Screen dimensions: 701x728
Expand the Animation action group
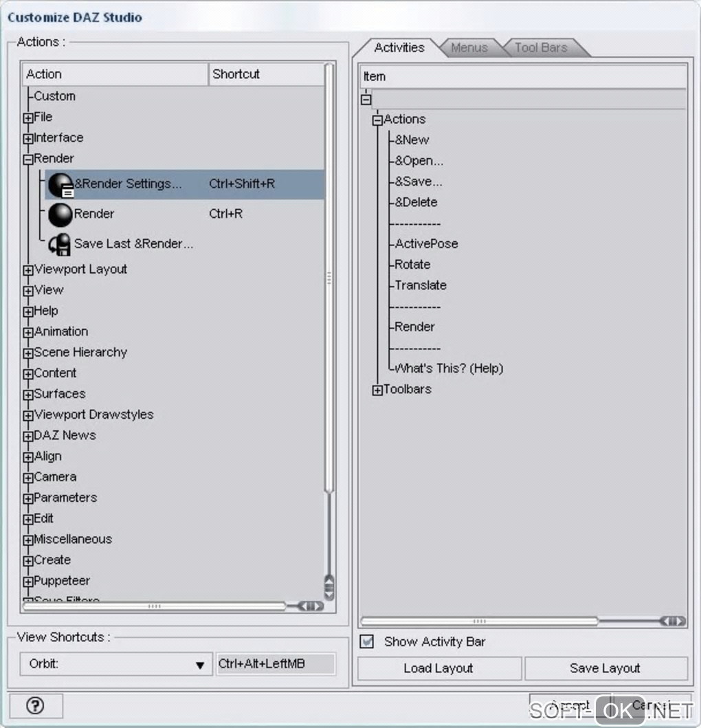tap(28, 333)
